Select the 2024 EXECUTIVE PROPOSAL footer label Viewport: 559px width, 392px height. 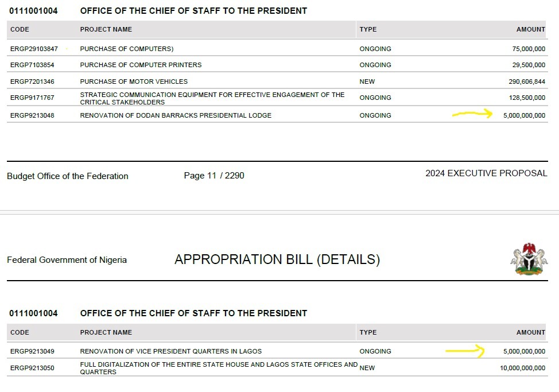tap(486, 173)
